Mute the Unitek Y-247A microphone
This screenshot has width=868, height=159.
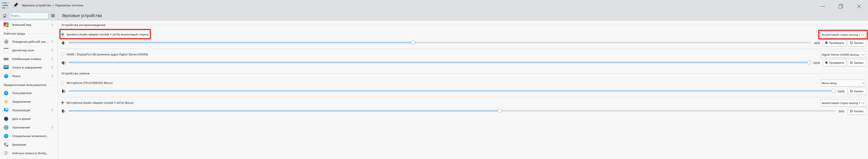[63, 111]
